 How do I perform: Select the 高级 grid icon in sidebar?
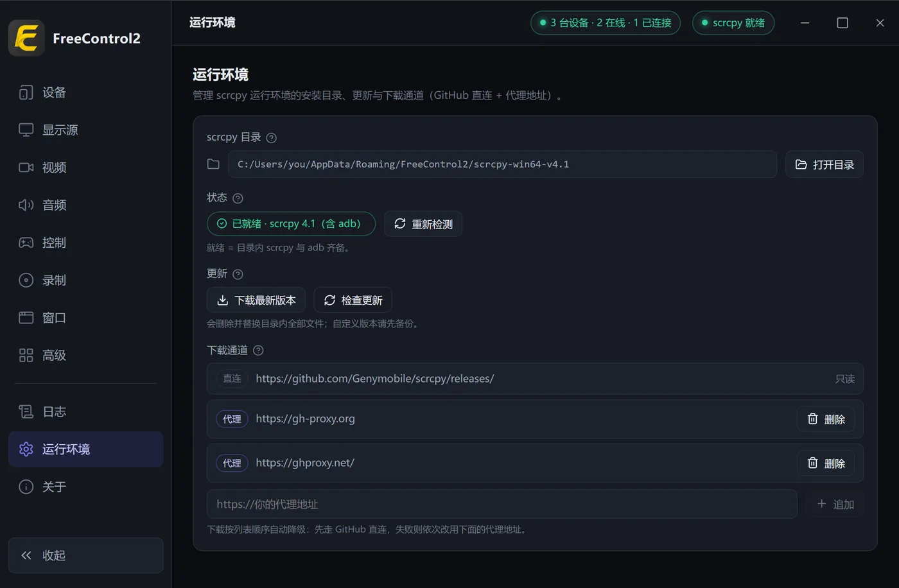pyautogui.click(x=26, y=355)
